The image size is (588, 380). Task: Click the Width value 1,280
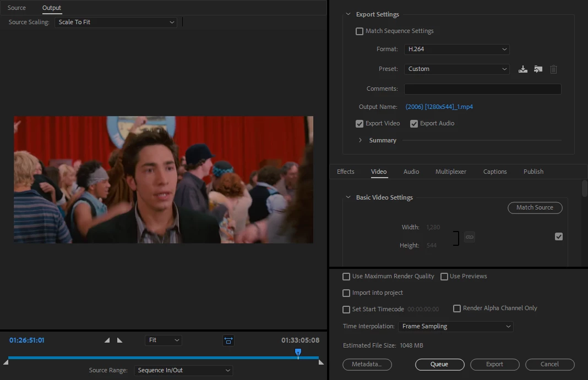(433, 227)
